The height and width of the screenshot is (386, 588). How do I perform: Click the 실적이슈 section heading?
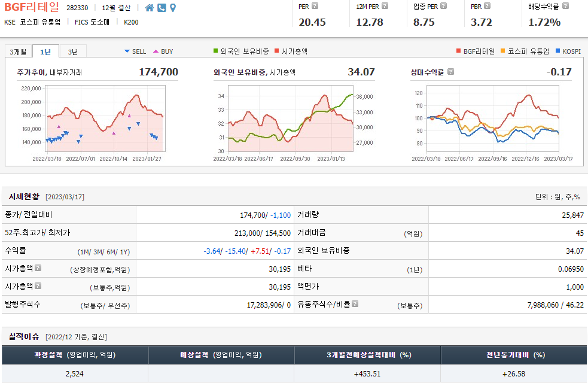(24, 336)
